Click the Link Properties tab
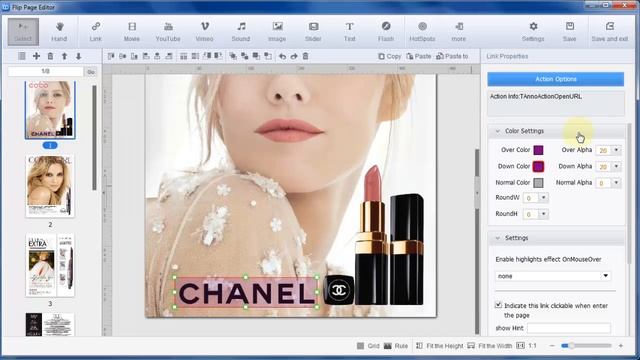 click(507, 56)
